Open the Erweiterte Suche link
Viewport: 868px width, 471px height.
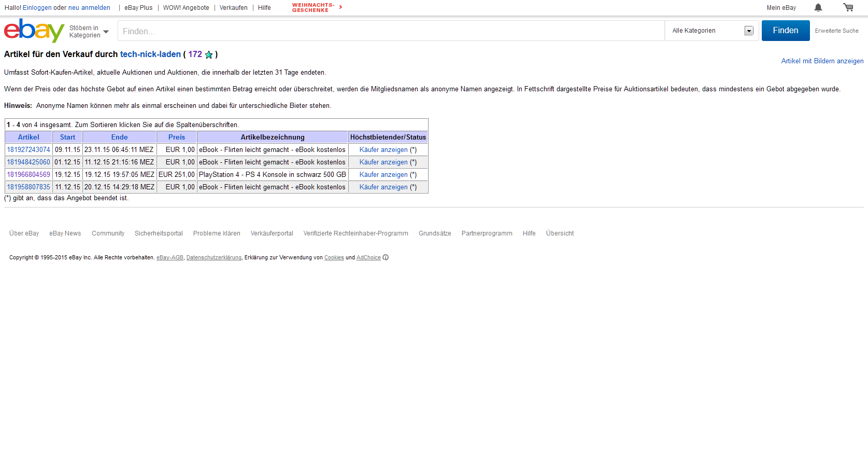pyautogui.click(x=836, y=31)
